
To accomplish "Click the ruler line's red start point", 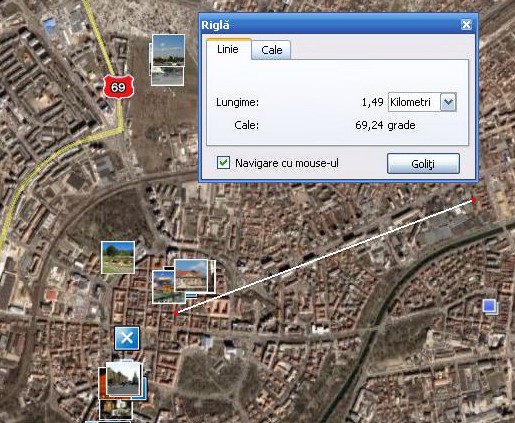I will pos(176,313).
